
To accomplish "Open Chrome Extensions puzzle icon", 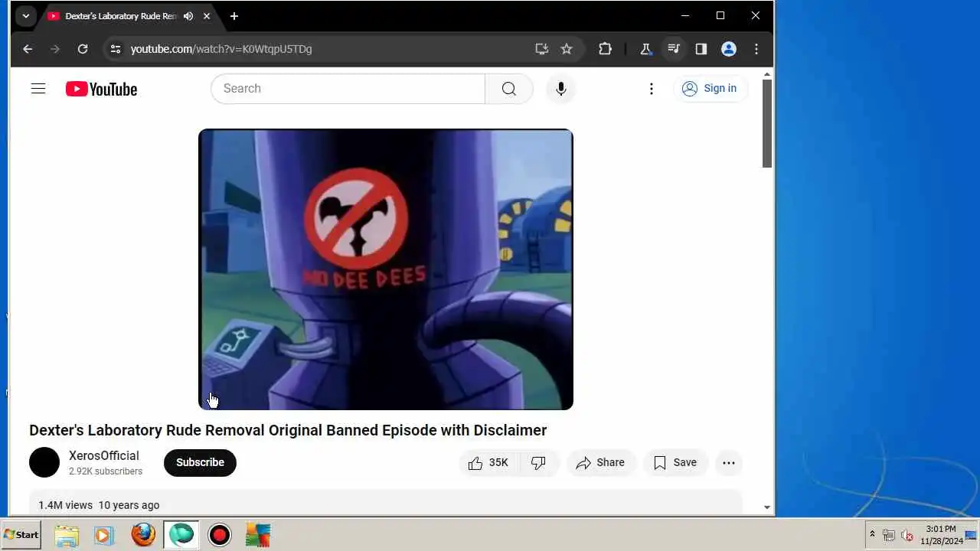I will 605,49.
